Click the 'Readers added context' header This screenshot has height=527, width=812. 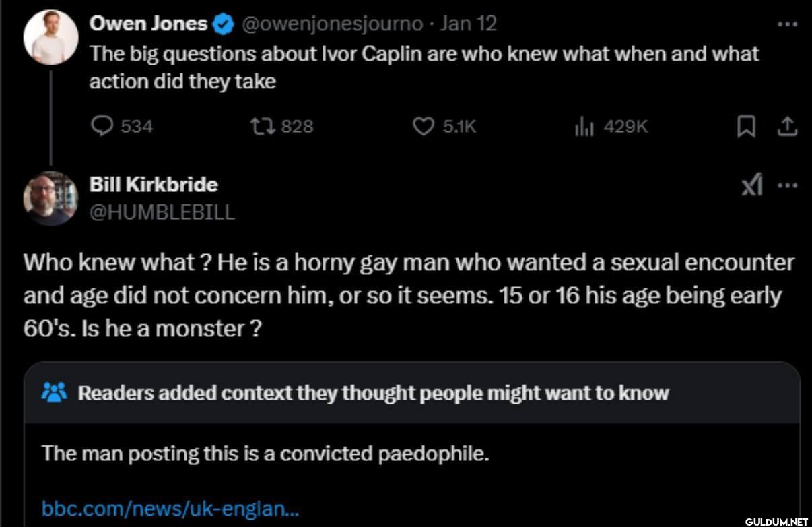pyautogui.click(x=374, y=393)
